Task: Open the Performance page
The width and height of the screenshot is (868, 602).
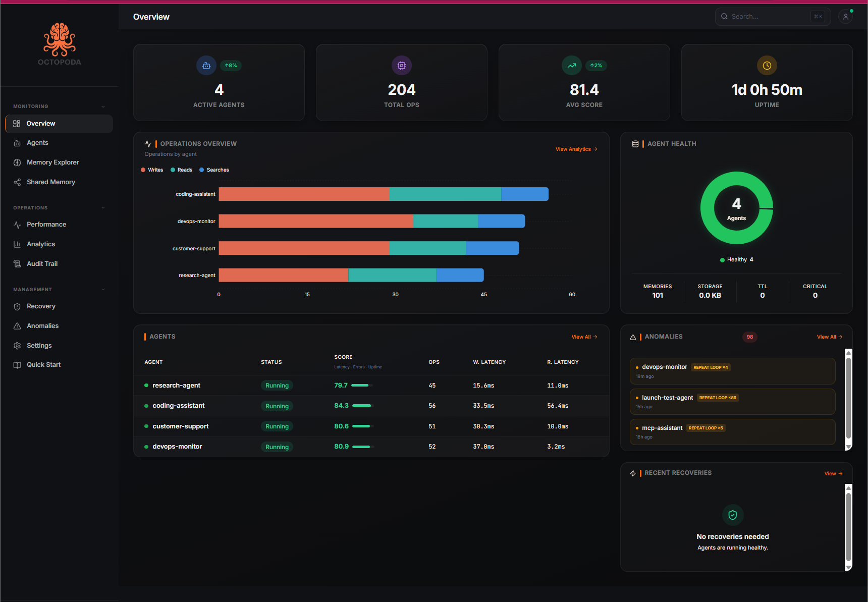Action: tap(46, 224)
